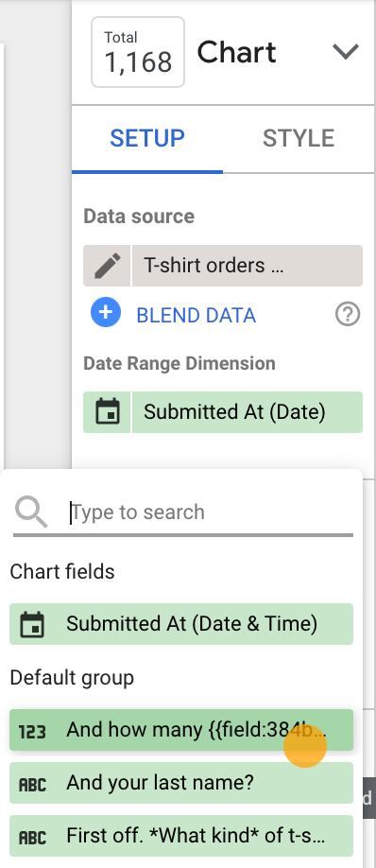Click the blue plus Blend Data icon
The image size is (376, 868).
(106, 312)
